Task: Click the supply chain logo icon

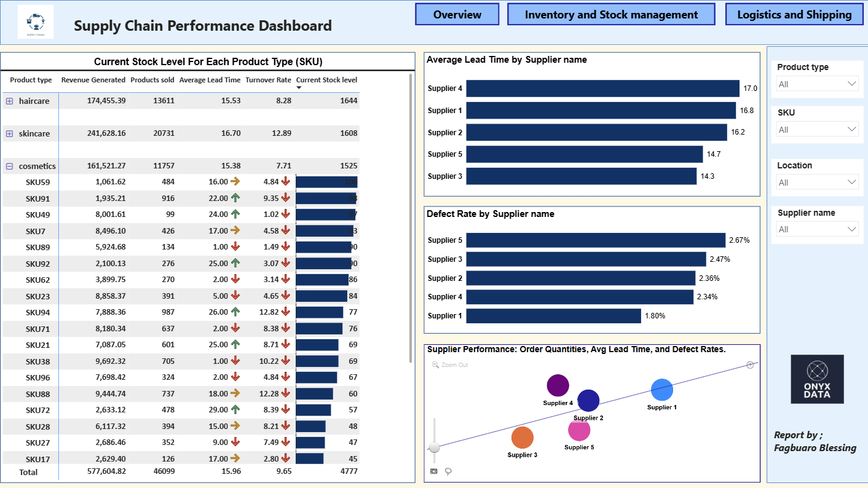Action: 36,22
